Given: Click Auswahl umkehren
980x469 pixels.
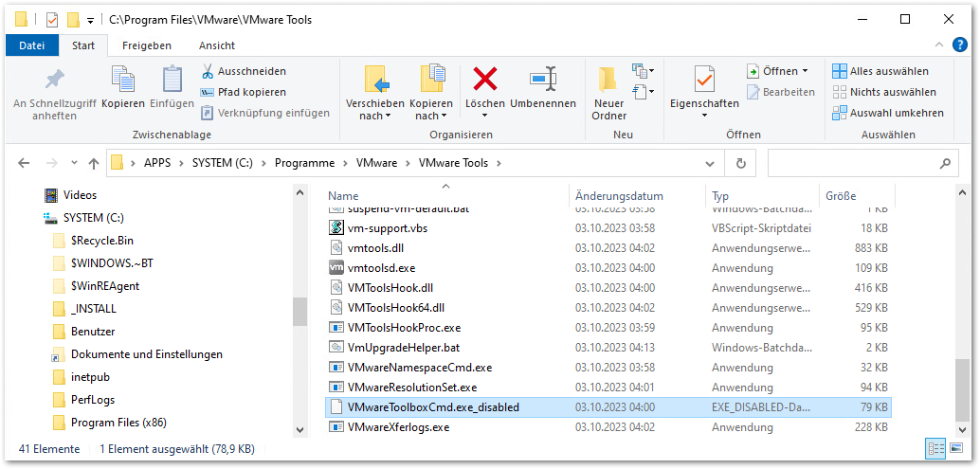Looking at the screenshot, I should coord(888,113).
